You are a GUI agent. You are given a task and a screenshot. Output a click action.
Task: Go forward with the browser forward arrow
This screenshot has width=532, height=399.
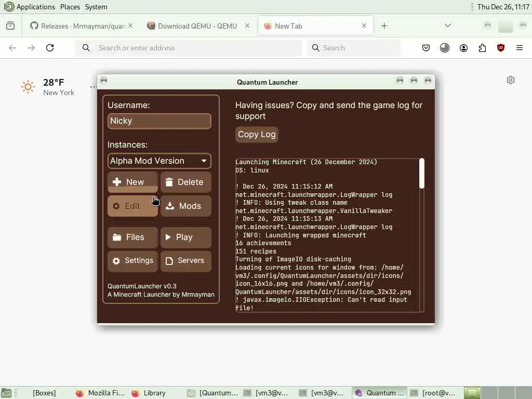(x=31, y=48)
